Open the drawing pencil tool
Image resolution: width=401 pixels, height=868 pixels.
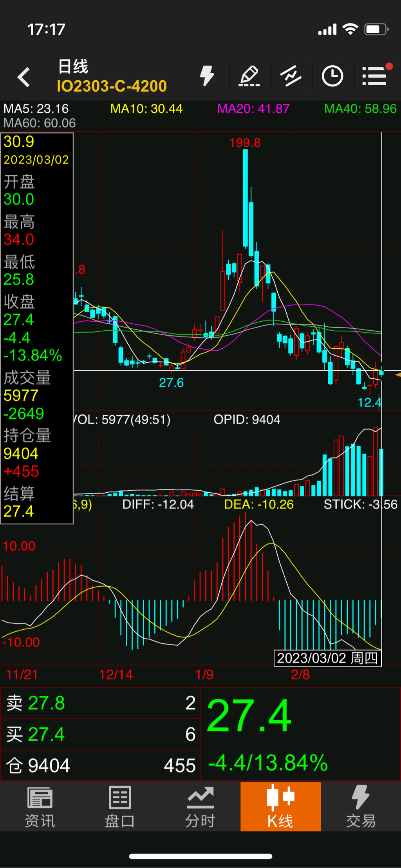point(250,76)
